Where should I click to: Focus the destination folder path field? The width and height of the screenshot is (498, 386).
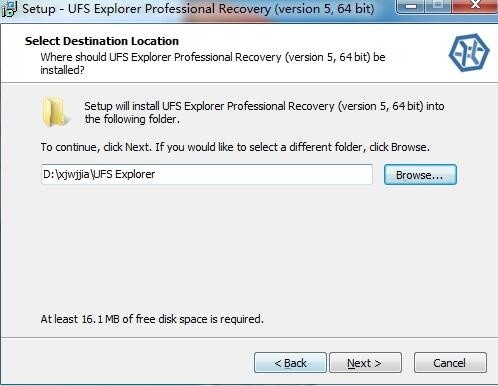(x=207, y=174)
